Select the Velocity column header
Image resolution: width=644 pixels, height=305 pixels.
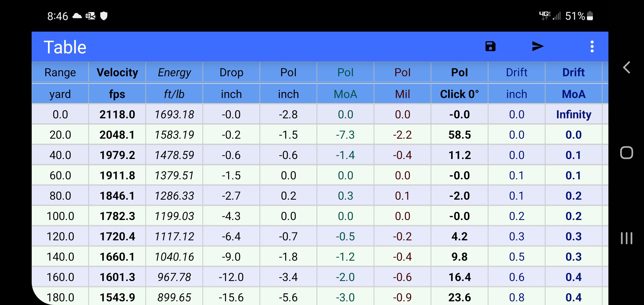click(x=117, y=73)
